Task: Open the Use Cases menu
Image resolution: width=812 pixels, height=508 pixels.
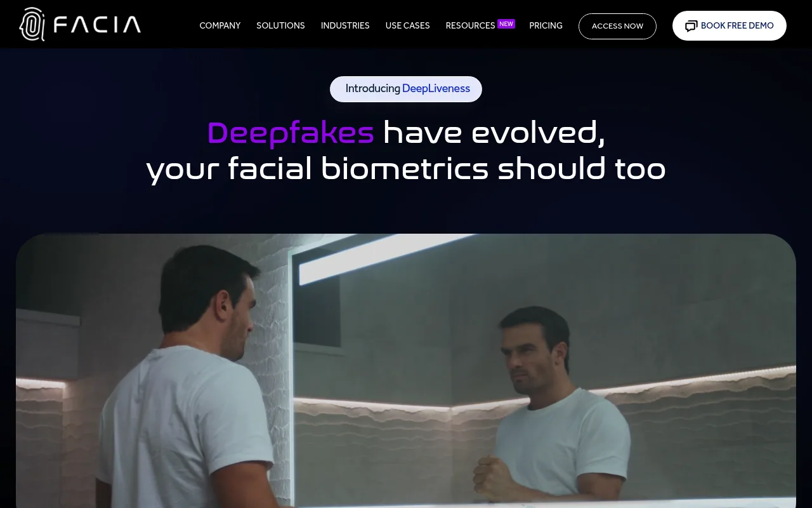Action: click(408, 25)
